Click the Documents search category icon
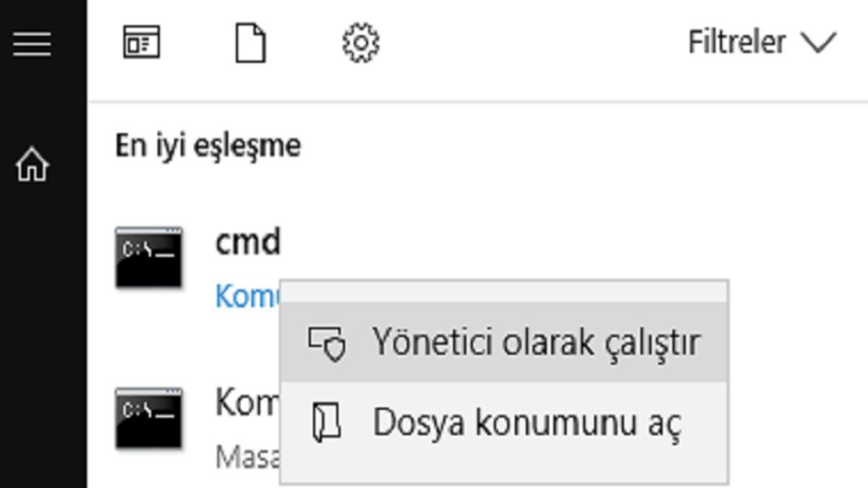Screen dimensions: 868x488 coord(249,41)
